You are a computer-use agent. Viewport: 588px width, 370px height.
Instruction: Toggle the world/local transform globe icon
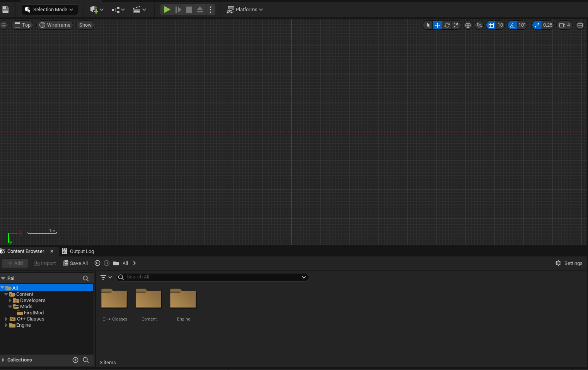pos(468,25)
